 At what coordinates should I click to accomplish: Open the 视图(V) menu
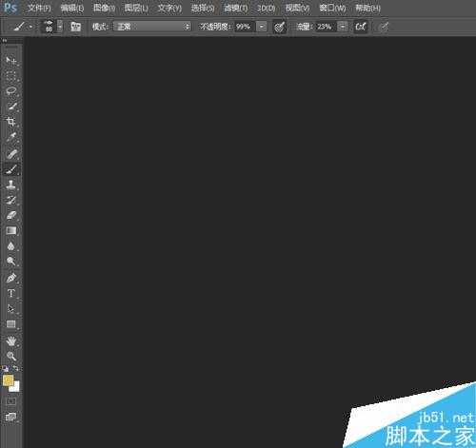click(297, 8)
